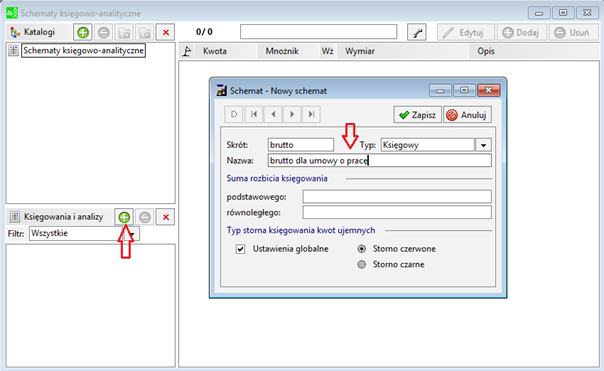The image size is (604, 371).
Task: Click the równoległego input field
Action: pos(397,212)
